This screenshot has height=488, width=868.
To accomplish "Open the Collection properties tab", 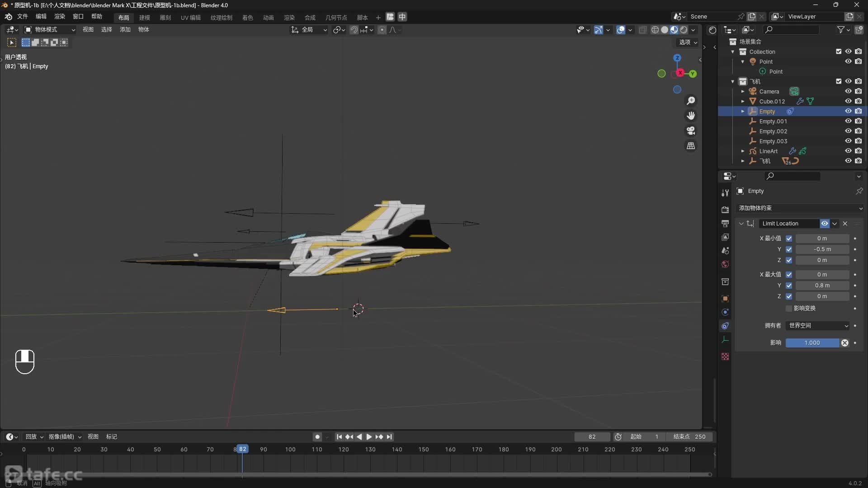I will coord(725,282).
